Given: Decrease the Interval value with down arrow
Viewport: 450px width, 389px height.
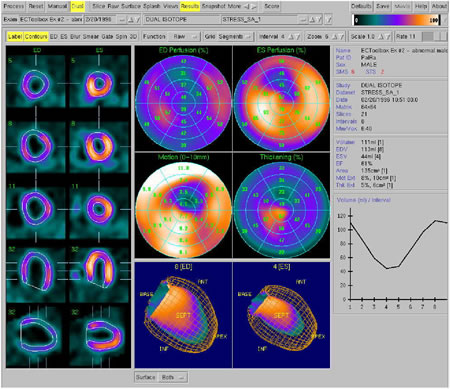Looking at the screenshot, I should coord(298,37).
